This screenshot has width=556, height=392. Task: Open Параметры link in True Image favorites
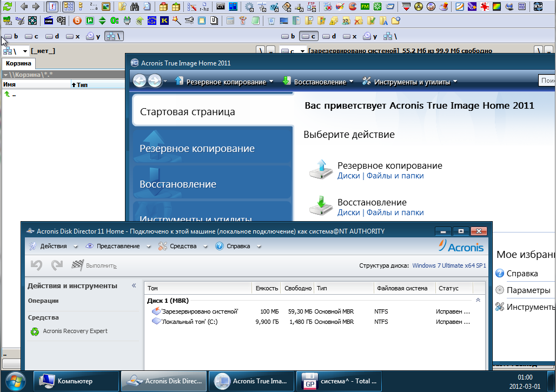point(528,290)
